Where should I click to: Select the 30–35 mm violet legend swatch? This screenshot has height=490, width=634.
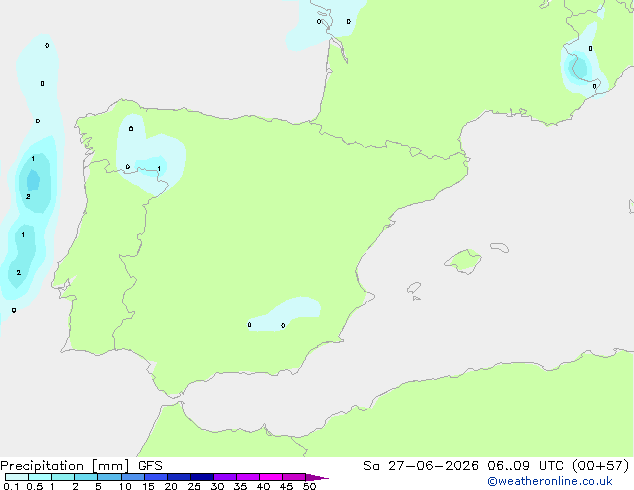click(x=225, y=477)
